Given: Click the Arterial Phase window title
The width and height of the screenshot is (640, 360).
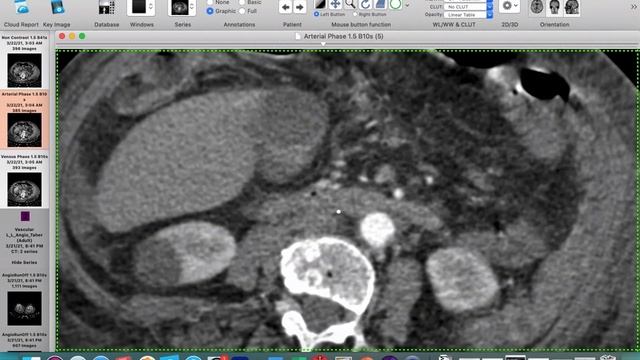Looking at the screenshot, I should pos(343,36).
